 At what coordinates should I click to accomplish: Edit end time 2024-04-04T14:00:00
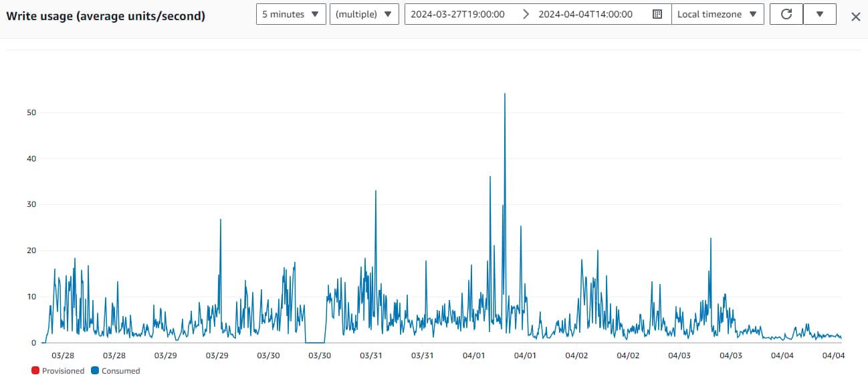tap(585, 14)
